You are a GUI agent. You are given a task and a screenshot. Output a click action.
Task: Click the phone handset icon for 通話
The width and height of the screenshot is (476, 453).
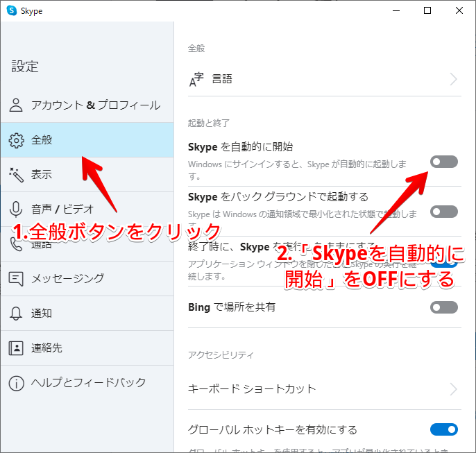[16, 244]
